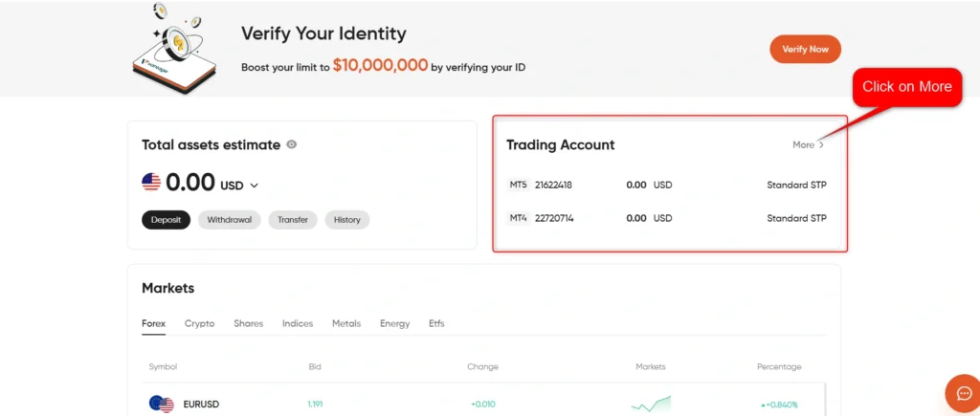Click the EURUSD change value +0.010

tap(483, 405)
